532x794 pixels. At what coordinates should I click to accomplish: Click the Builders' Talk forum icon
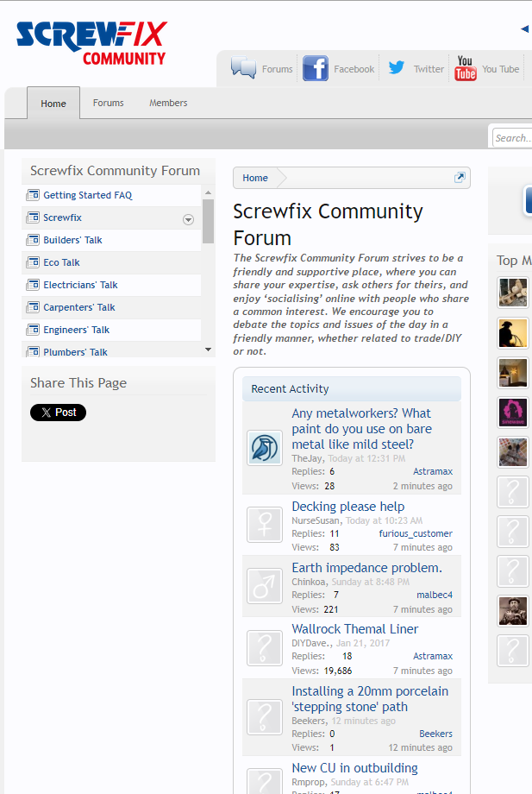coord(33,240)
